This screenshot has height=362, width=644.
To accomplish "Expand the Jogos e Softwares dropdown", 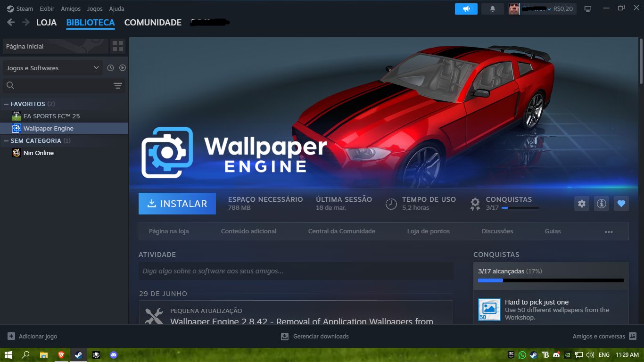I will 52,68.
